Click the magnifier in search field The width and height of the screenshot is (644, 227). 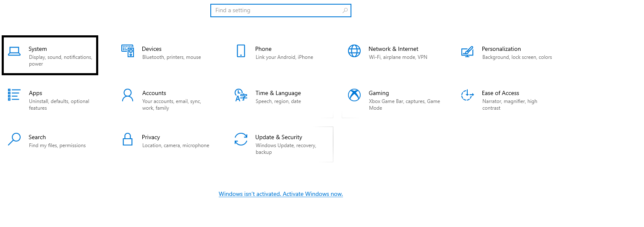point(345,11)
